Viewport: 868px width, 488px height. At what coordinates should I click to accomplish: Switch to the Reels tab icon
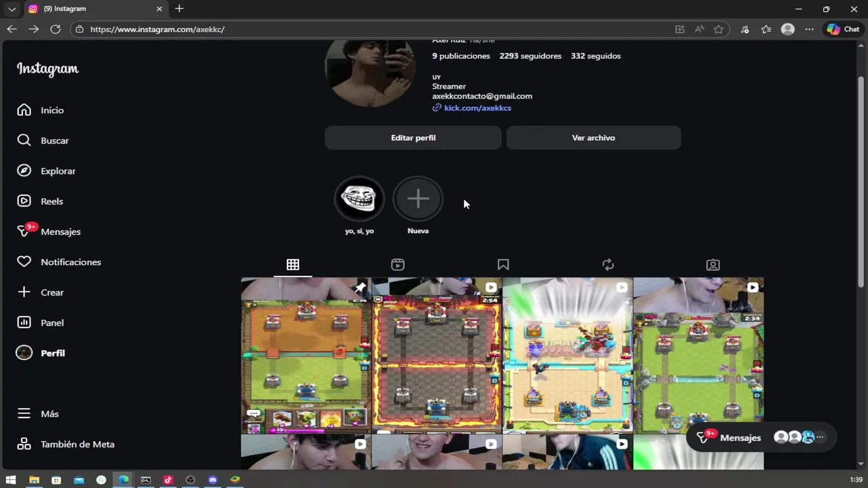pos(398,265)
